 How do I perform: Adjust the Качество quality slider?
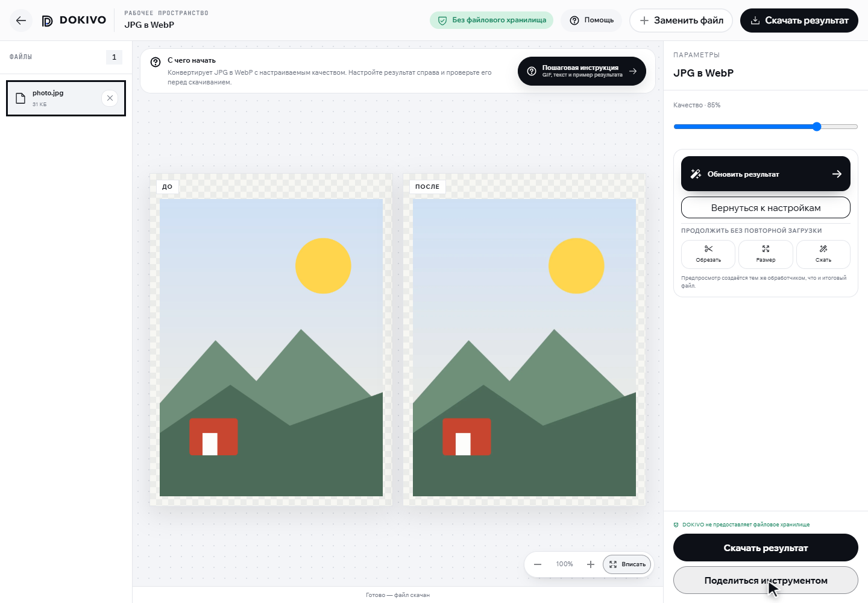766,127
